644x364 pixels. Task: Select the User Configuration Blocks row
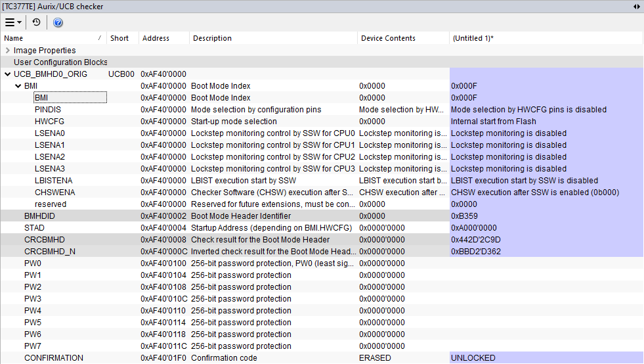tap(322, 62)
